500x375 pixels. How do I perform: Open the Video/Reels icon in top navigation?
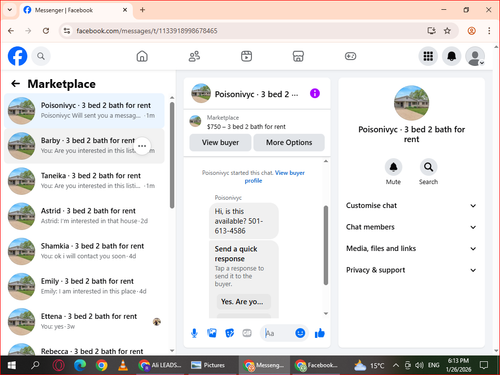246,56
